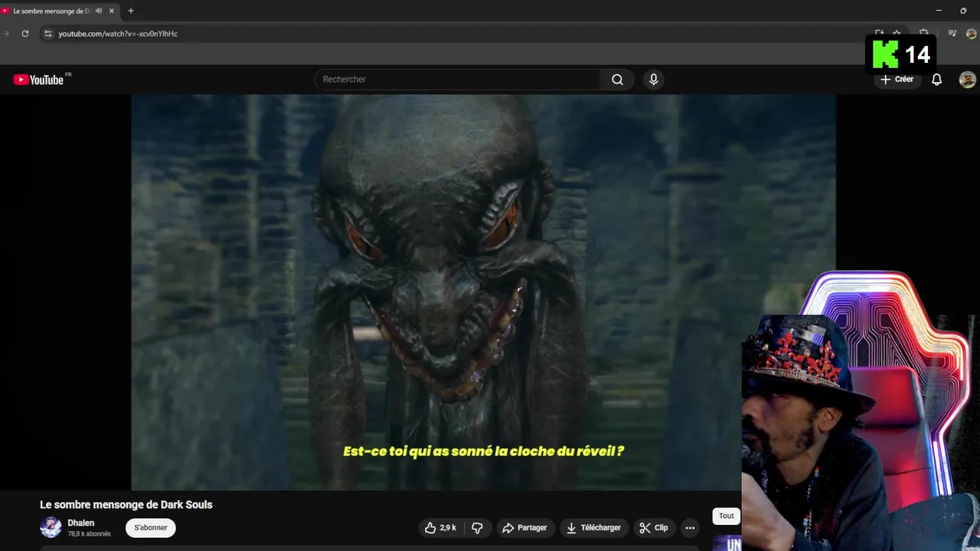
Task: Select the Tout filter chip
Action: point(727,516)
